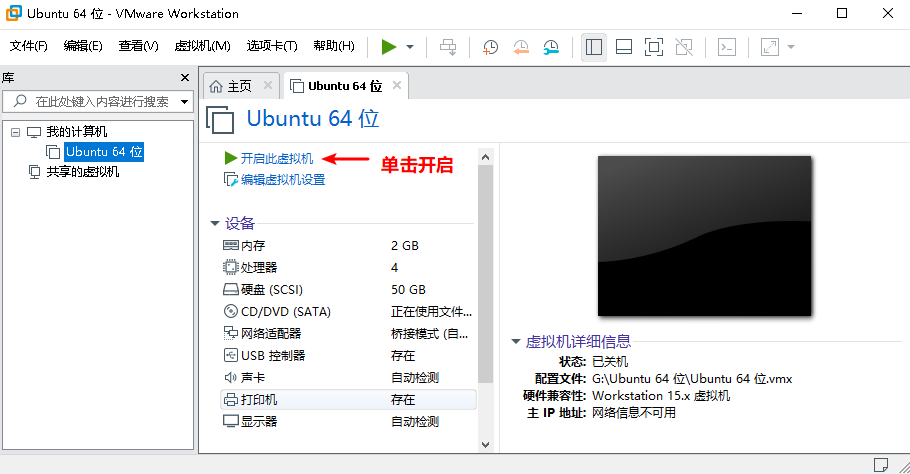Collapse the 设备 section
Viewport: 910px width, 474px height.
pyautogui.click(x=215, y=223)
